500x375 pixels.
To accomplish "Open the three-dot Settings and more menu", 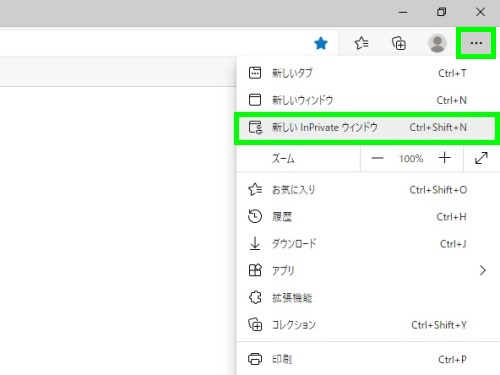I will coord(476,43).
